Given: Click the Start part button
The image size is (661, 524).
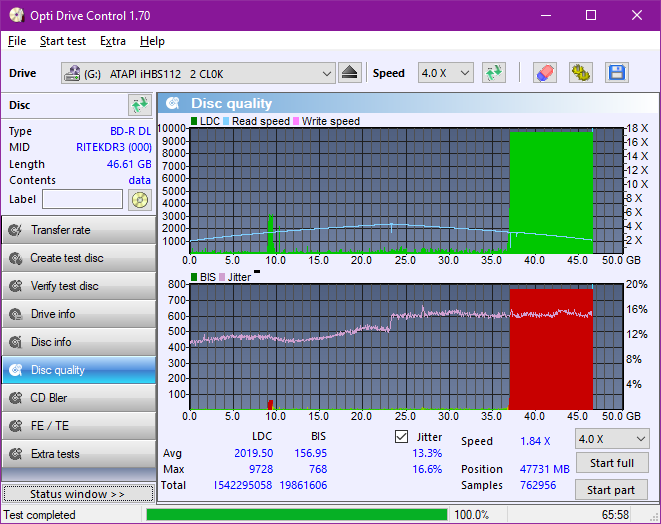Looking at the screenshot, I should click(x=612, y=490).
